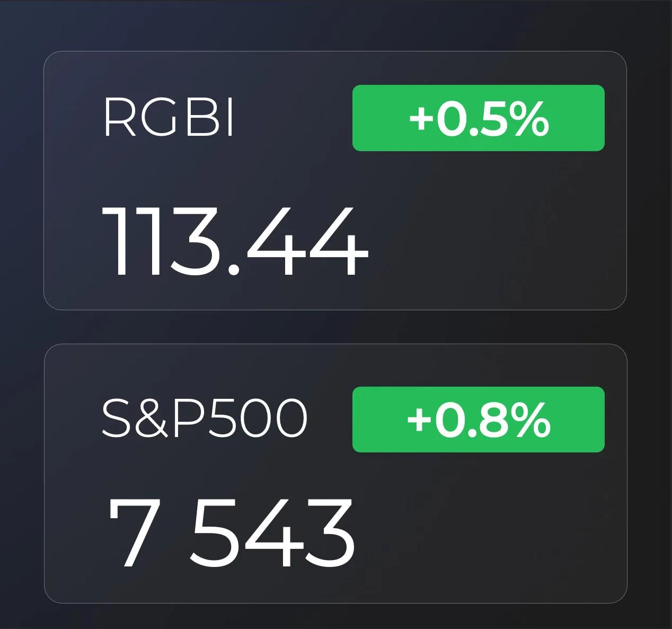672x629 pixels.
Task: Click the S&P500 index label
Action: (204, 418)
